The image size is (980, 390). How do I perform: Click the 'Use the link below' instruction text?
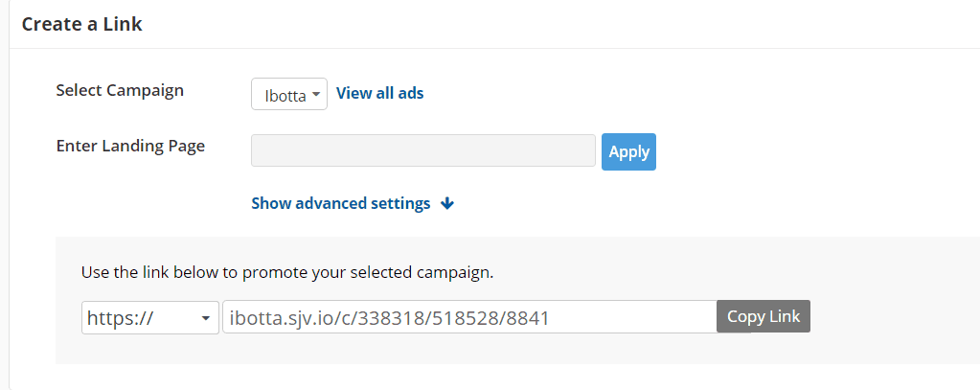pos(287,273)
